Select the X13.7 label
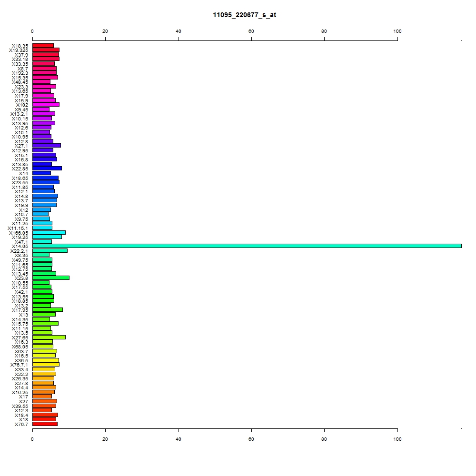This screenshot has height=476, width=476. coord(21,201)
